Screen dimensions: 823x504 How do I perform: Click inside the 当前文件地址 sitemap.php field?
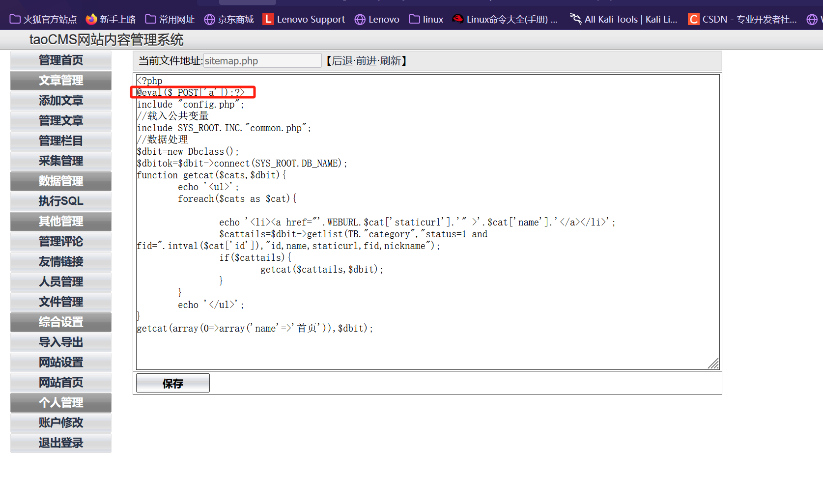click(262, 61)
